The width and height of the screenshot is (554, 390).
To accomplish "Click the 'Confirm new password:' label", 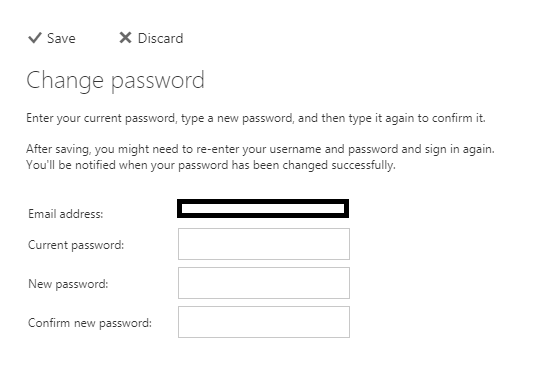I will pyautogui.click(x=90, y=323).
